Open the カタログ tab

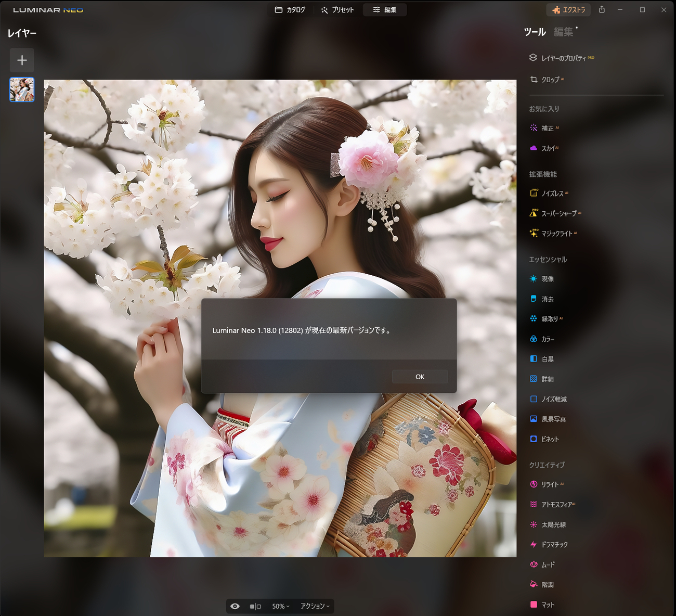[x=290, y=10]
